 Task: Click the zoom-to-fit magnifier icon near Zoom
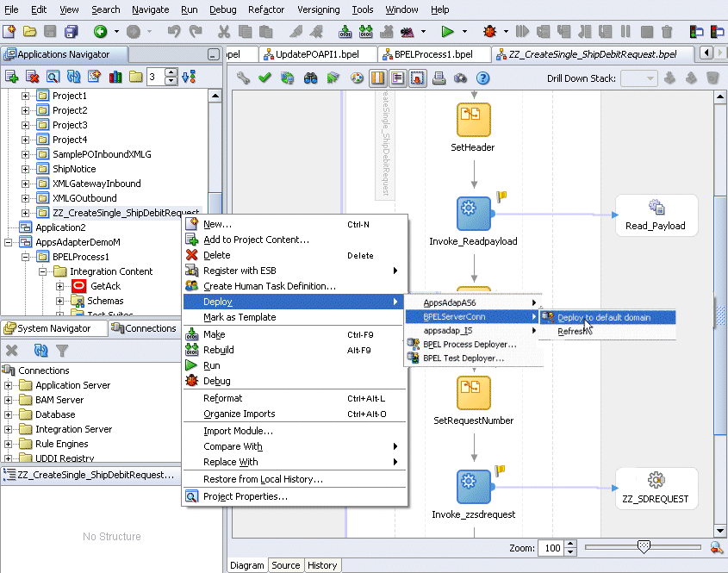click(x=717, y=548)
